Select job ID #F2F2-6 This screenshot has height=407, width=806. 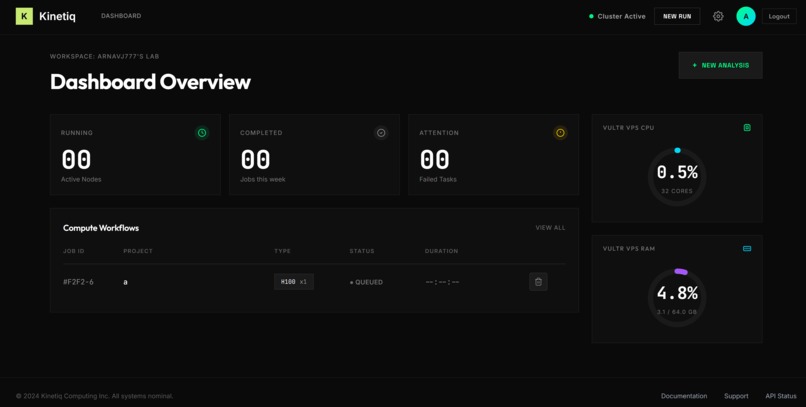[x=78, y=282]
